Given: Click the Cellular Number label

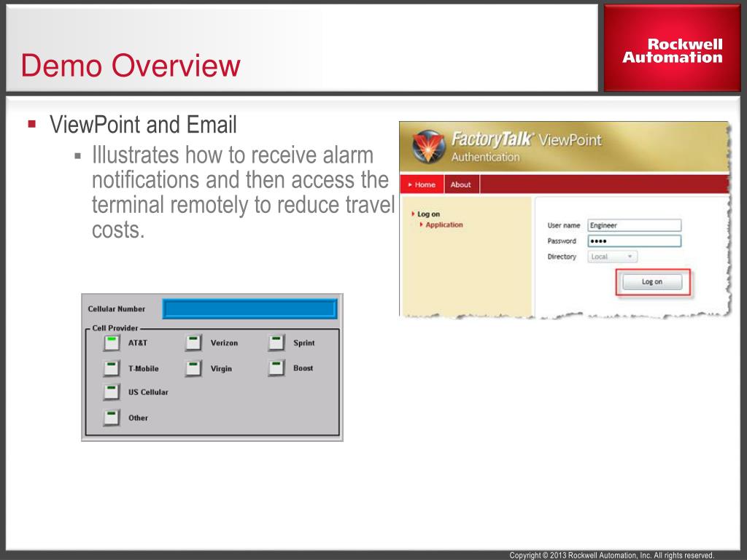Looking at the screenshot, I should coord(116,308).
